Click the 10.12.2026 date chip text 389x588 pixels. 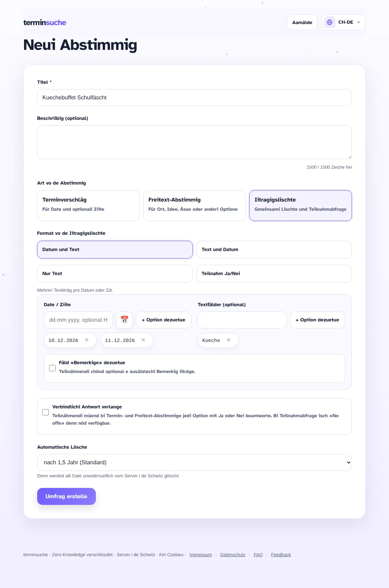pos(63,340)
